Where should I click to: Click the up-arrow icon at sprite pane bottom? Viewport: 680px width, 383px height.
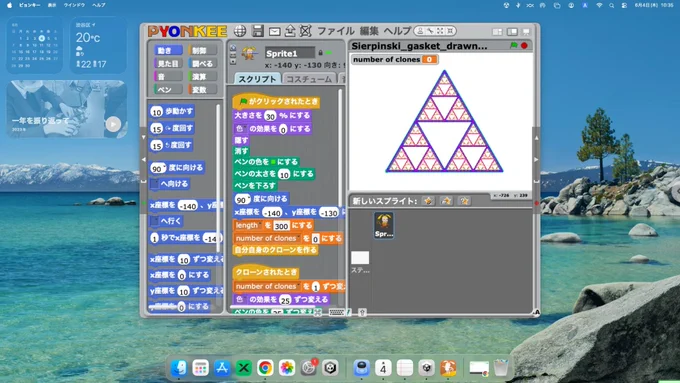pyautogui.click(x=363, y=312)
